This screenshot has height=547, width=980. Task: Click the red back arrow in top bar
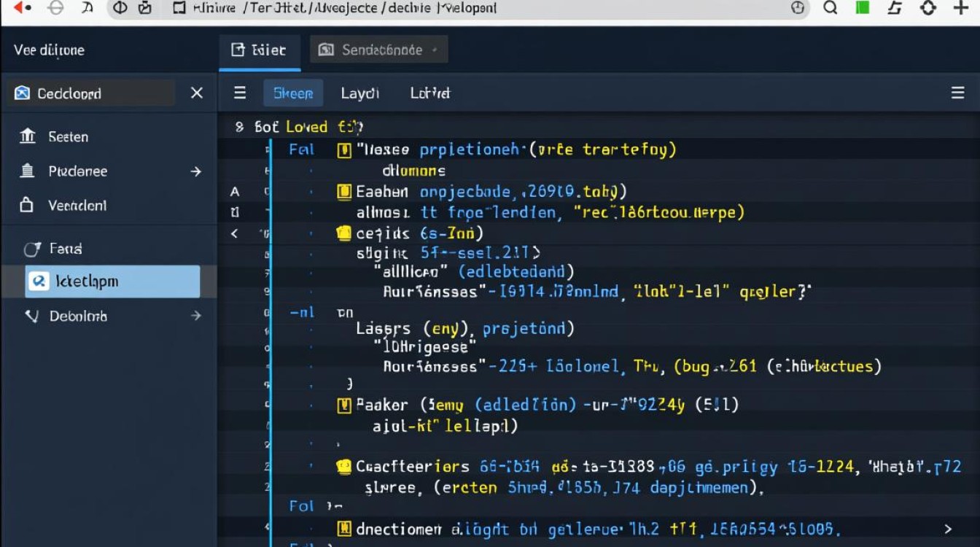pyautogui.click(x=22, y=8)
